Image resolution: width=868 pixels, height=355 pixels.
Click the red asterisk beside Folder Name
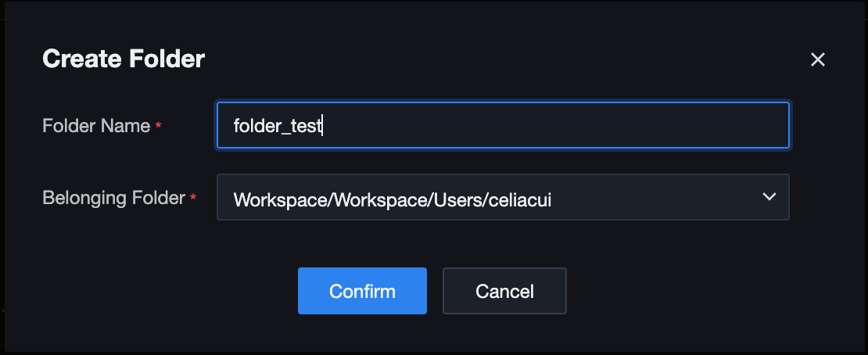(159, 126)
